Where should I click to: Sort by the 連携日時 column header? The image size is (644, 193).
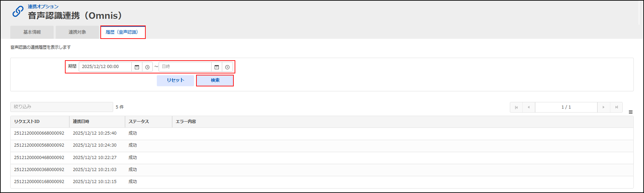[81, 122]
